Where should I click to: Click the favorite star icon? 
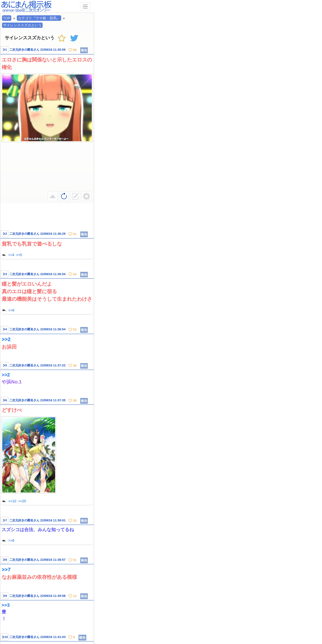[x=62, y=38]
